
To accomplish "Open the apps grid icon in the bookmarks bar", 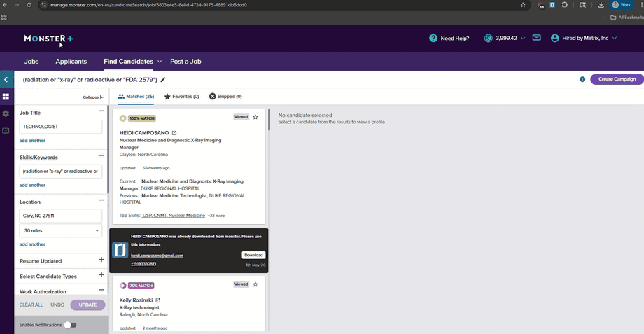I will pyautogui.click(x=4, y=18).
